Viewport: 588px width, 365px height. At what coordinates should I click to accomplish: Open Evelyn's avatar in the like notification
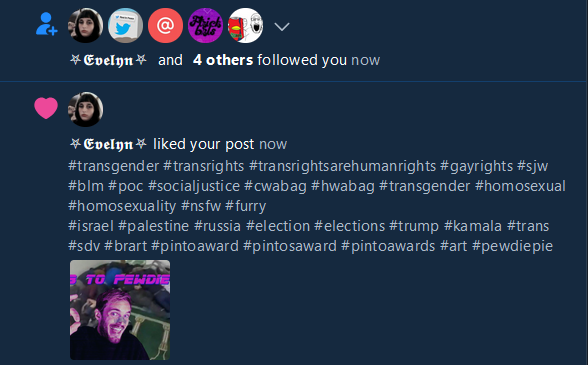[x=86, y=109]
